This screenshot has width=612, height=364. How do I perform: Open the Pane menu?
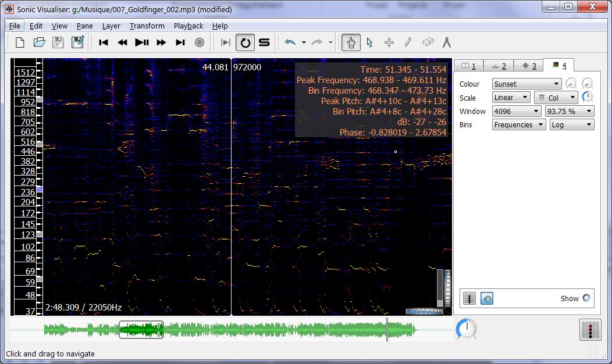[x=85, y=26]
